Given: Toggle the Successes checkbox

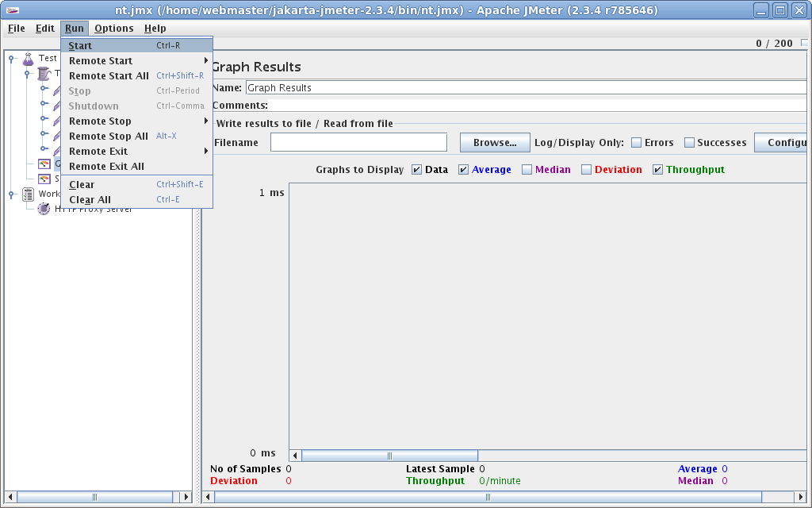Looking at the screenshot, I should click(689, 143).
